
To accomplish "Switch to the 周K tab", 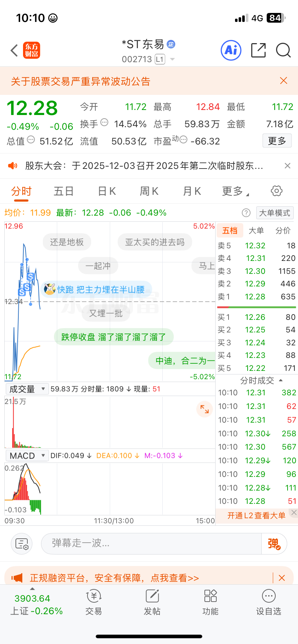I will tap(149, 191).
